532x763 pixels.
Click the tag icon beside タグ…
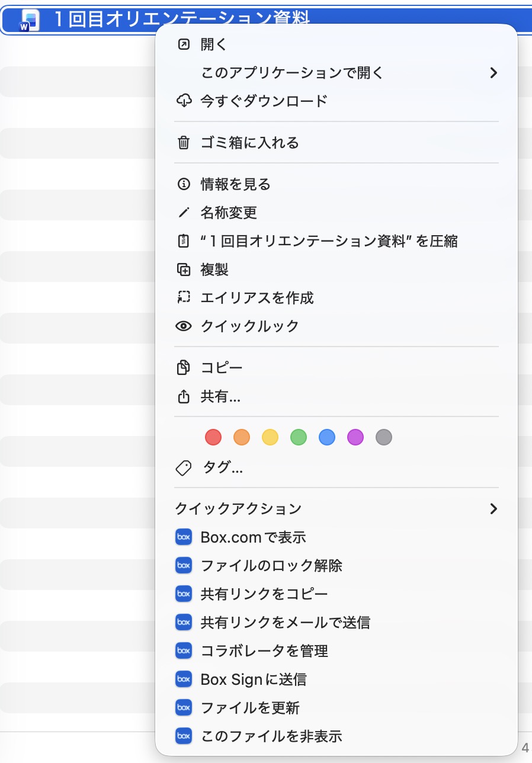[x=184, y=468]
